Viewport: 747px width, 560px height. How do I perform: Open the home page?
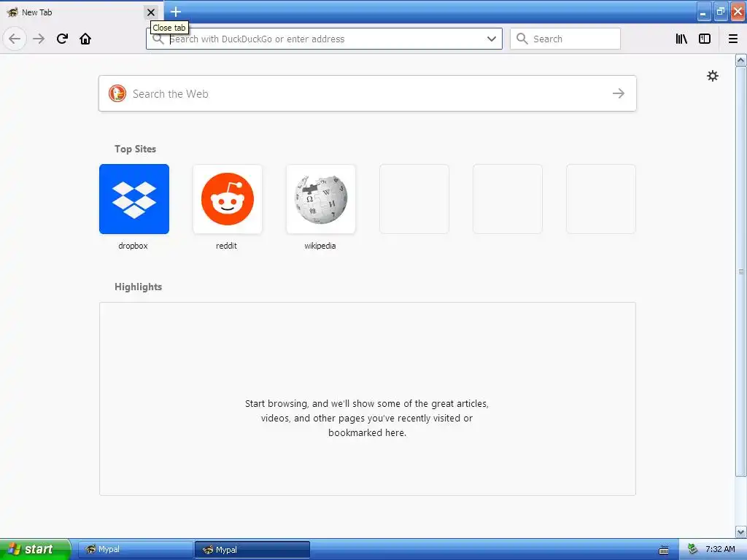85,39
